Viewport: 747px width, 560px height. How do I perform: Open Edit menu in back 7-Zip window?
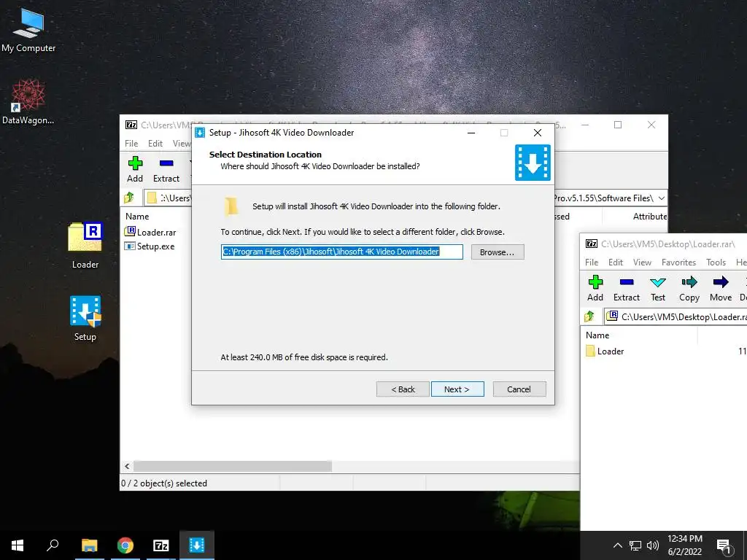click(x=155, y=144)
